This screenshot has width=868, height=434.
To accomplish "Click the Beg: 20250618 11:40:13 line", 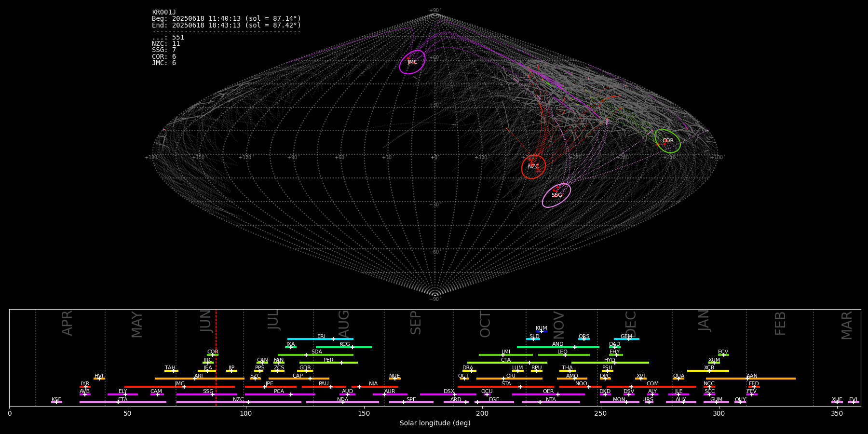I will point(226,19).
